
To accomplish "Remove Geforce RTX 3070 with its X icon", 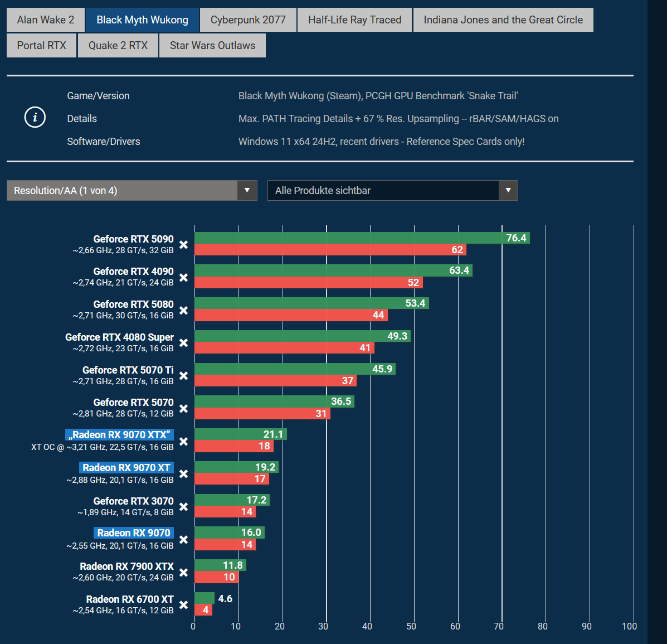I will tap(183, 506).
